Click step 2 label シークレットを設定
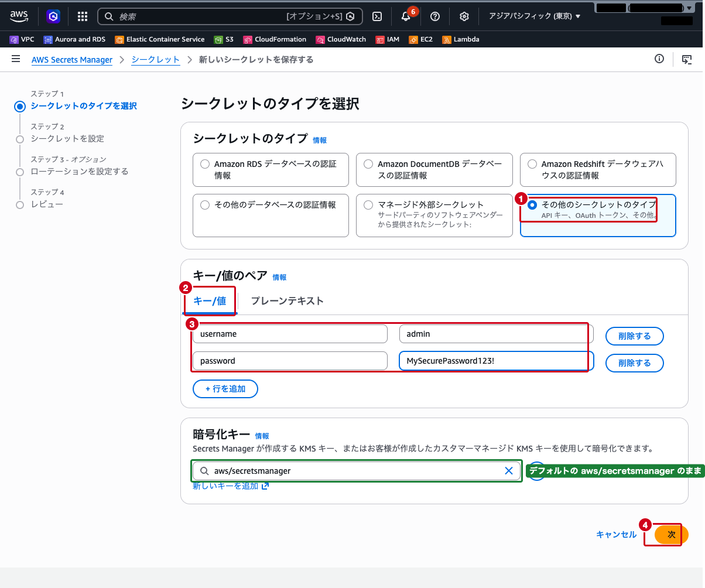Viewport: 705px width, 588px height. click(67, 139)
